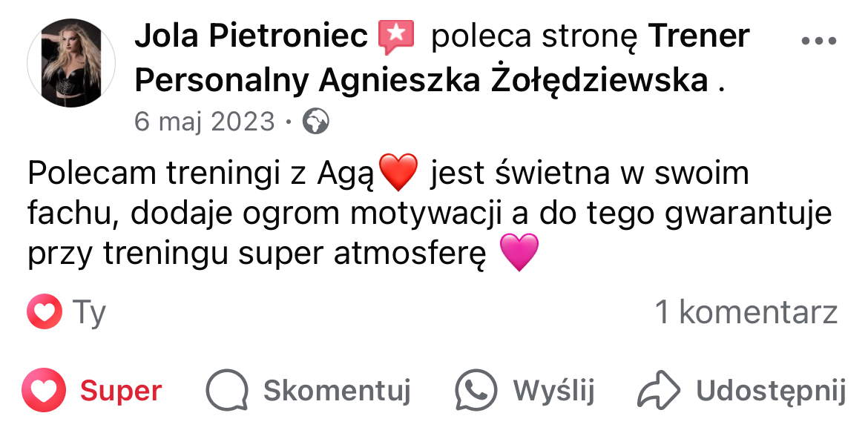Show who reacted via the Ty label

(x=90, y=313)
